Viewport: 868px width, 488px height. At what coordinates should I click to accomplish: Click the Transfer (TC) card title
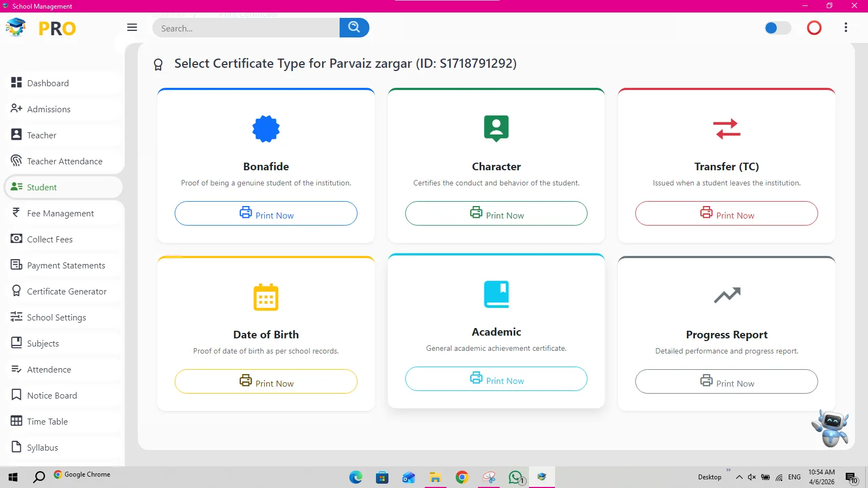coord(726,166)
